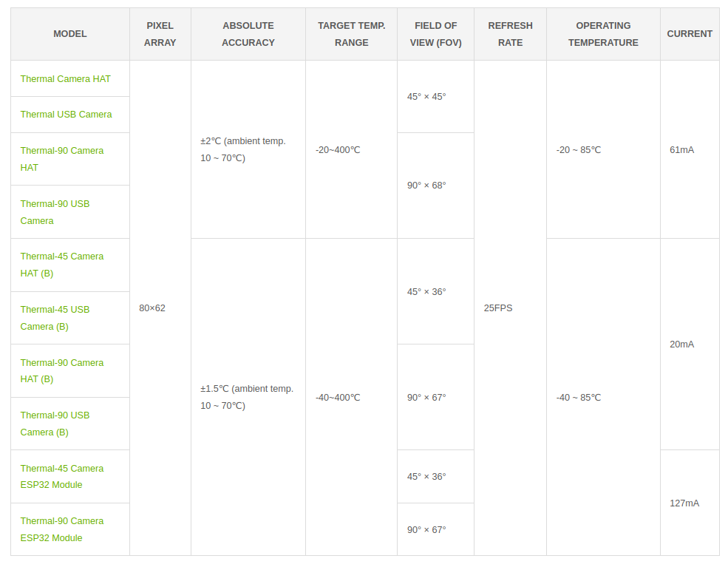
Task: Open the Thermal-90 Camera ESP32 Module link
Action: point(62,530)
